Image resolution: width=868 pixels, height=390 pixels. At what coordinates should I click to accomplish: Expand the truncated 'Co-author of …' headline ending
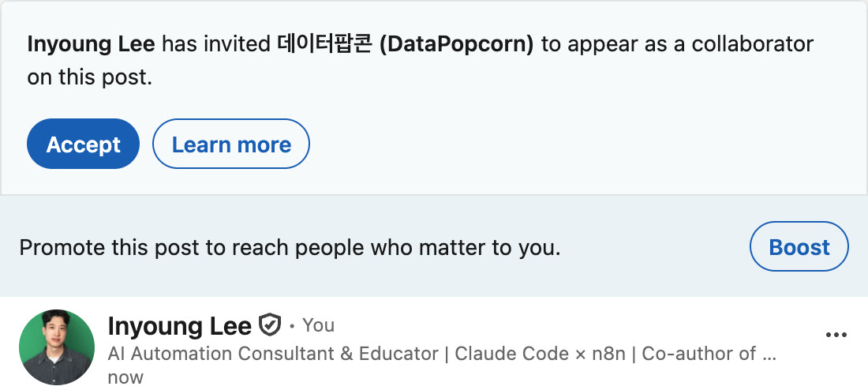709,354
